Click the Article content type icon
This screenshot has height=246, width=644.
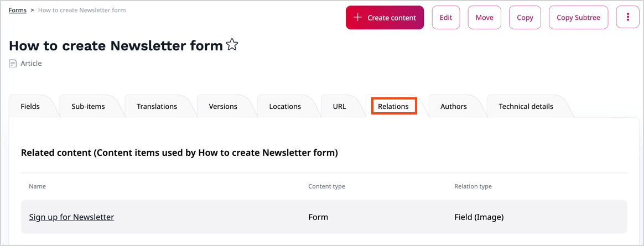tap(13, 64)
